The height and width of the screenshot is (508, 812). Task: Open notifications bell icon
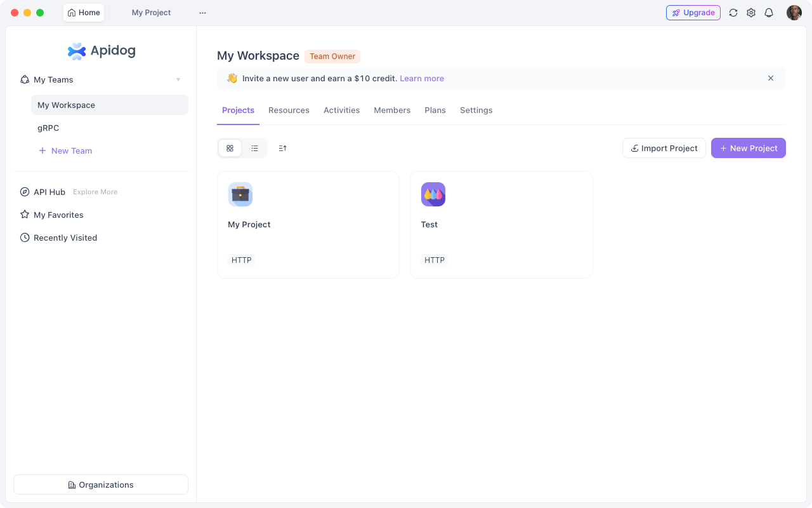point(769,13)
